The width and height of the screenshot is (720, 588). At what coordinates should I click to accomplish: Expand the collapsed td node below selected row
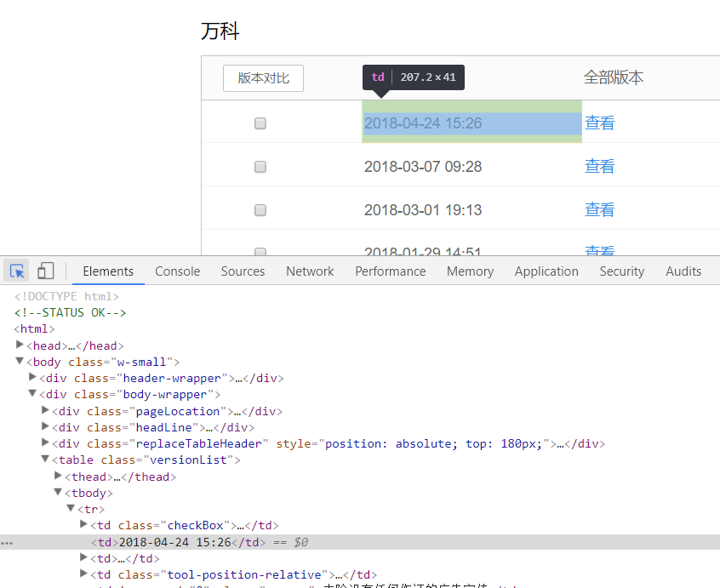[83, 557]
